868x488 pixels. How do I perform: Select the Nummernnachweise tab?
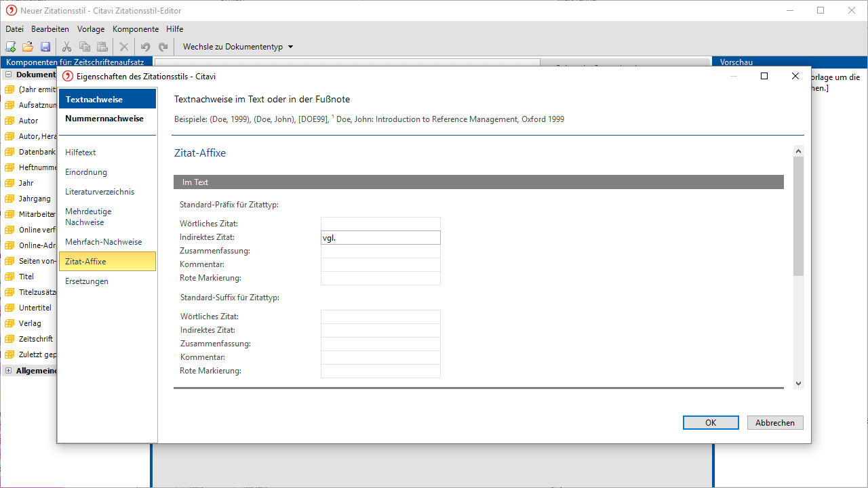tap(104, 119)
